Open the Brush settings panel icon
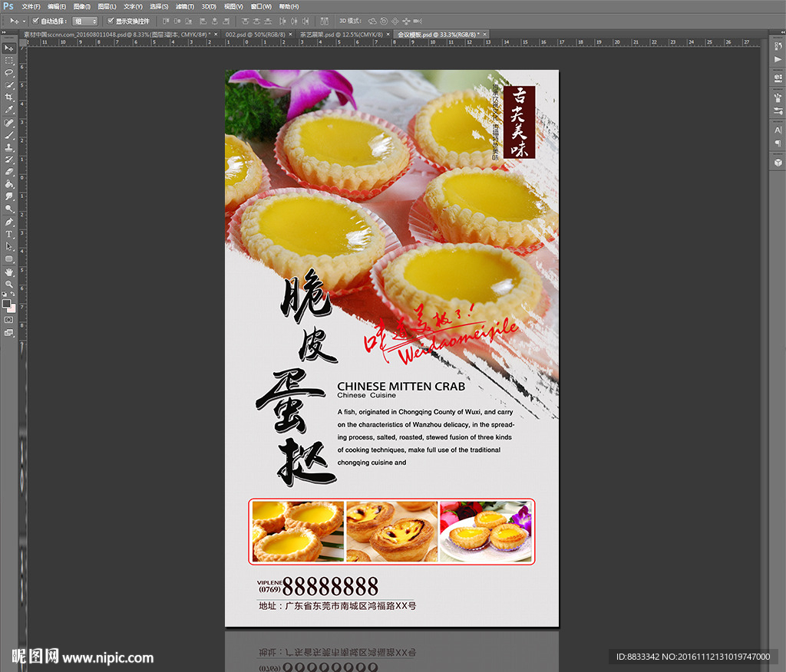This screenshot has width=786, height=672. 778,110
